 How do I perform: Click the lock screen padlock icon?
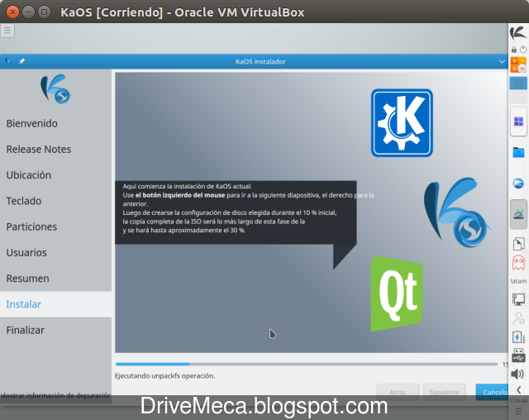(514, 50)
